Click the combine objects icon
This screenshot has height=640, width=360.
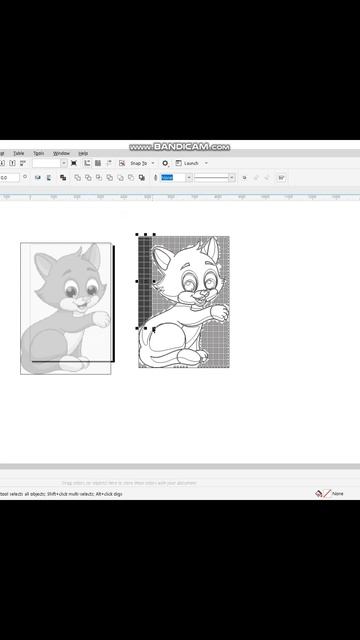[x=63, y=178]
